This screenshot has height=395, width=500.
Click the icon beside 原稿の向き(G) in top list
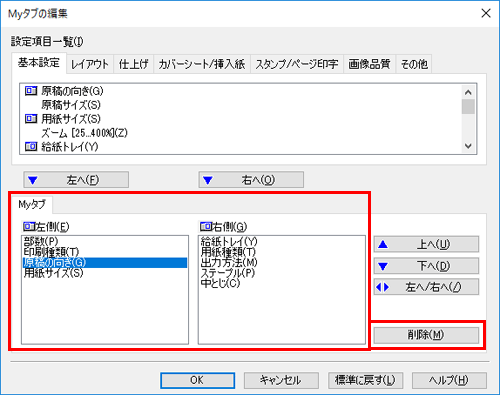(x=31, y=90)
